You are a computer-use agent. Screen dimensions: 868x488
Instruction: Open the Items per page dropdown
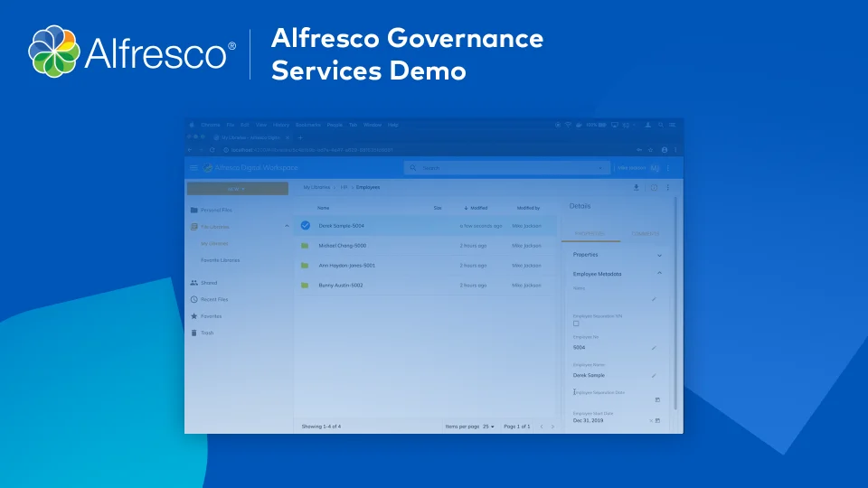point(488,426)
